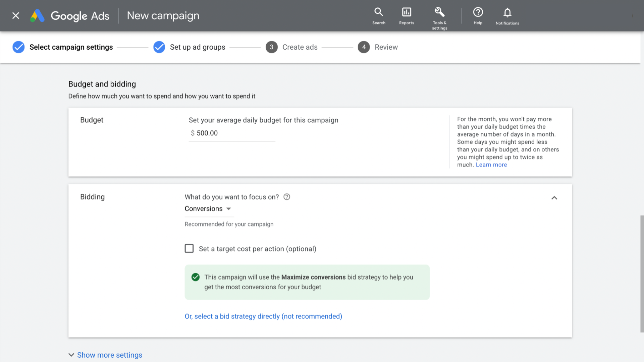Viewport: 644px width, 362px height.
Task: Close the new campaign with X icon
Action: [16, 16]
